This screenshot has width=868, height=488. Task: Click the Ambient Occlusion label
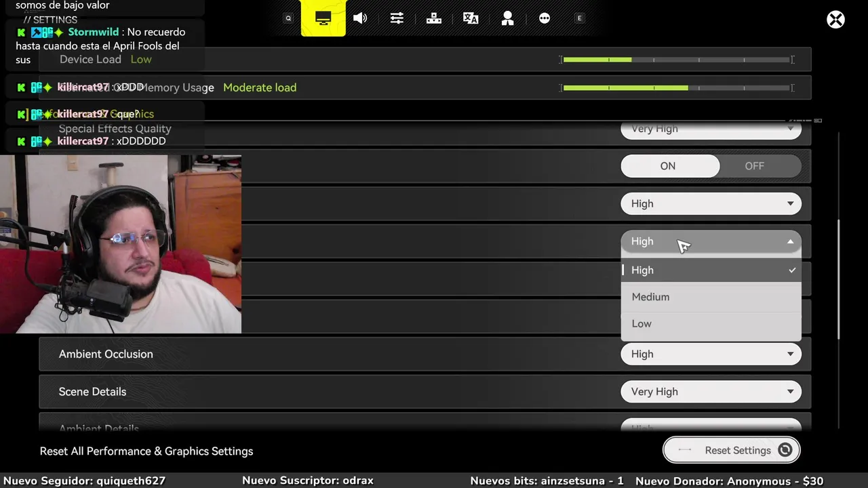106,354
